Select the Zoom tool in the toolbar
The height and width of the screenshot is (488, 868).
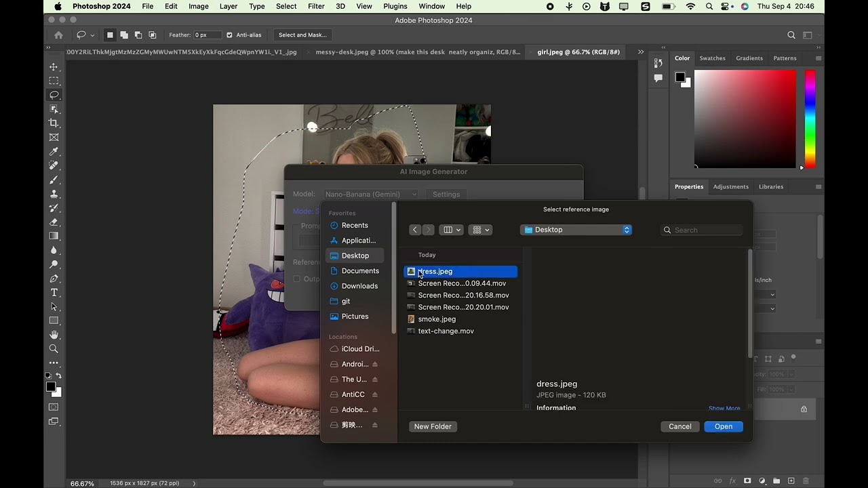click(54, 349)
